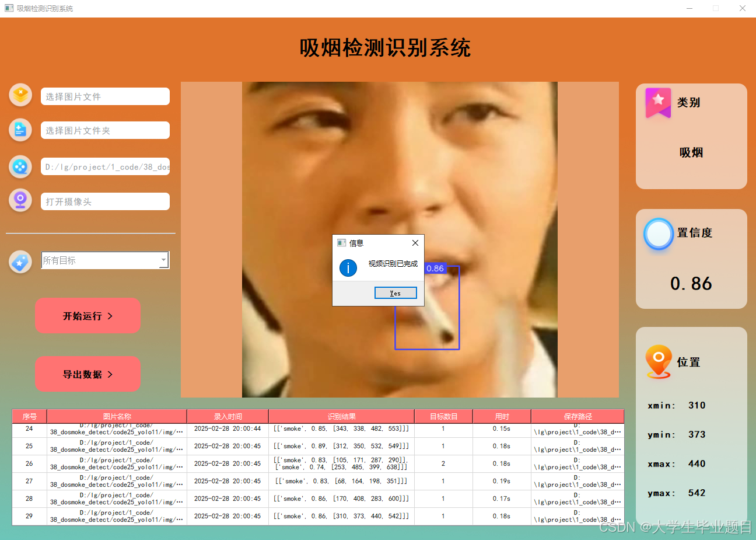Image resolution: width=756 pixels, height=540 pixels.
Task: Confirm the dialog with Yes button
Action: (x=395, y=293)
